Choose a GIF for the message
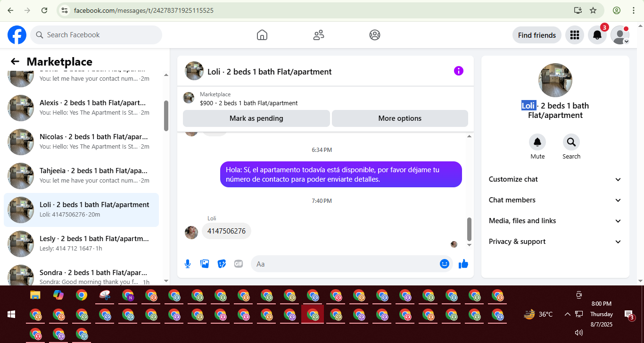Image resolution: width=644 pixels, height=343 pixels. tap(239, 264)
